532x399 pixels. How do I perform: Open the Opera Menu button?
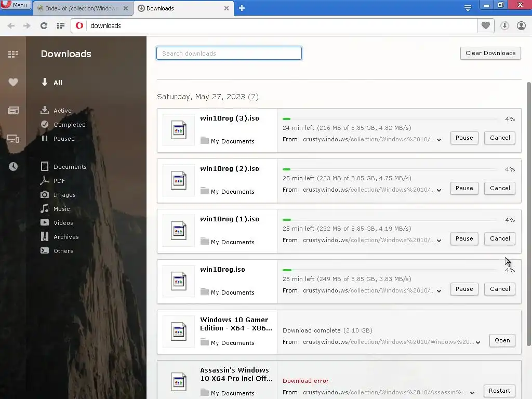pyautogui.click(x=15, y=5)
